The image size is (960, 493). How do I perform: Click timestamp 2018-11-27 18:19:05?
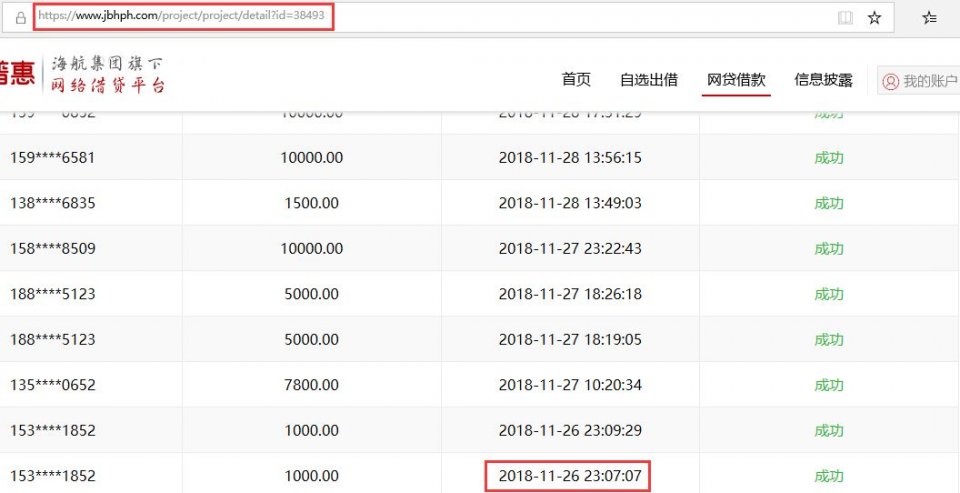coord(570,339)
